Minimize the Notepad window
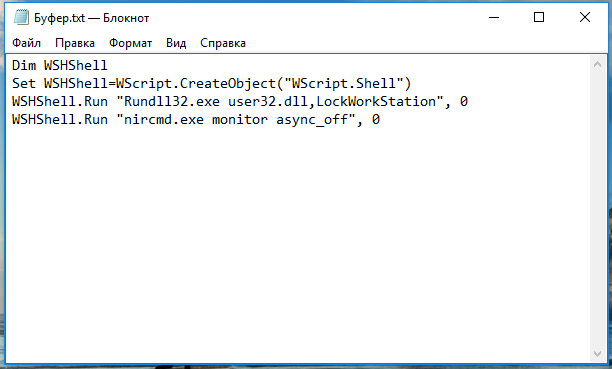 click(x=494, y=18)
